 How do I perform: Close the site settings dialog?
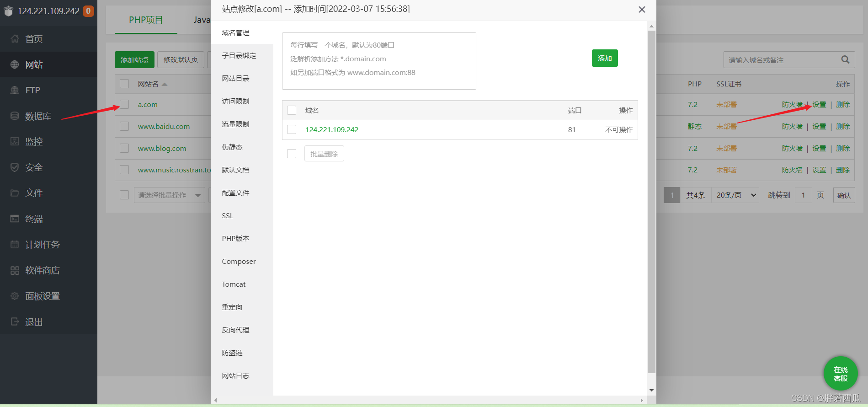642,10
